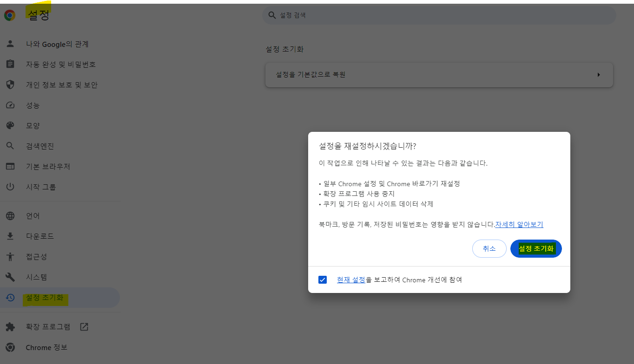The width and height of the screenshot is (634, 364).
Task: Click the Chrome logo icon beside 설정
Action: coord(10,15)
